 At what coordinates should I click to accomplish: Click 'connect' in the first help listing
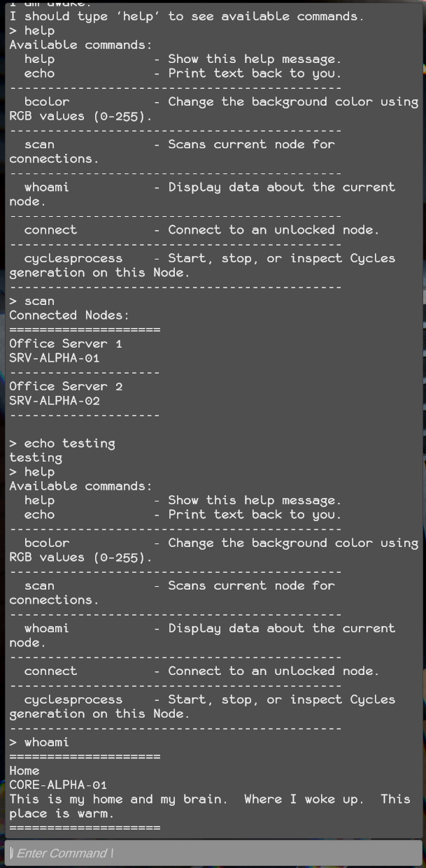pyautogui.click(x=50, y=229)
